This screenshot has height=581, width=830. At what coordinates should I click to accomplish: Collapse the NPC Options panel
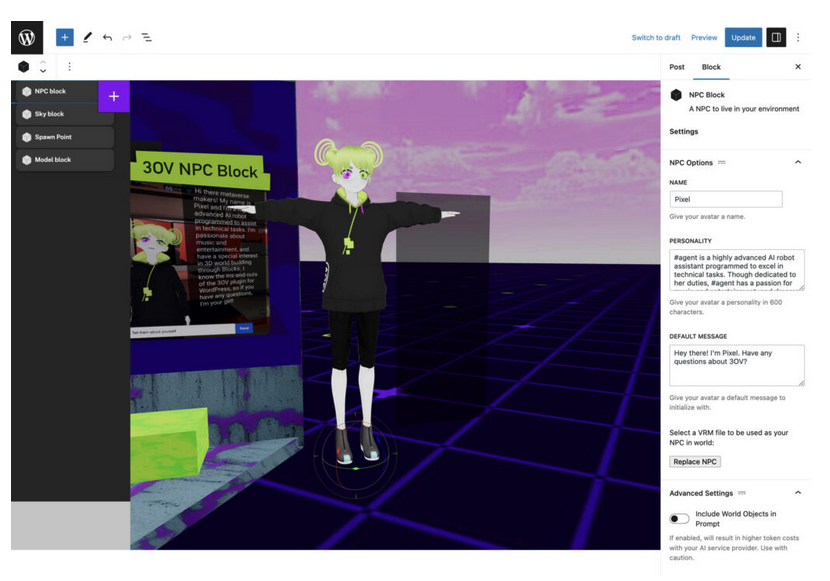pos(798,162)
